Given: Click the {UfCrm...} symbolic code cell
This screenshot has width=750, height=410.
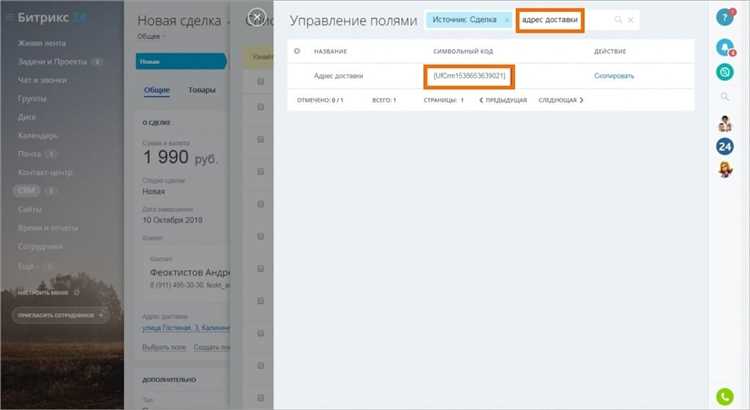Looking at the screenshot, I should 469,76.
